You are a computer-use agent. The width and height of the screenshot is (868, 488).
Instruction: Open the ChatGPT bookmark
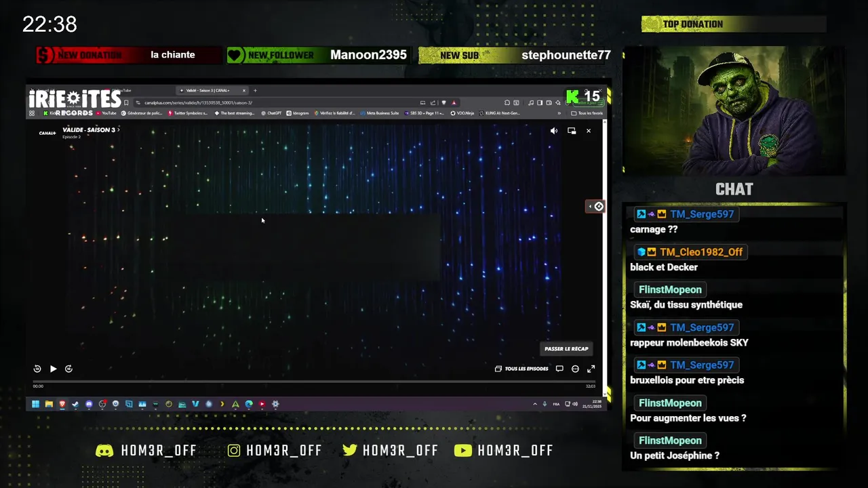[x=271, y=113]
